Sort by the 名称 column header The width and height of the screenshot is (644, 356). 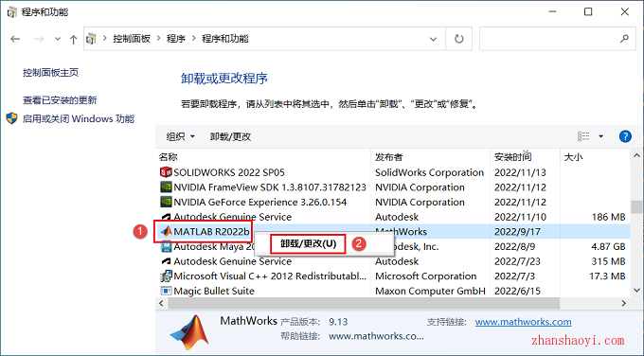[263, 157]
